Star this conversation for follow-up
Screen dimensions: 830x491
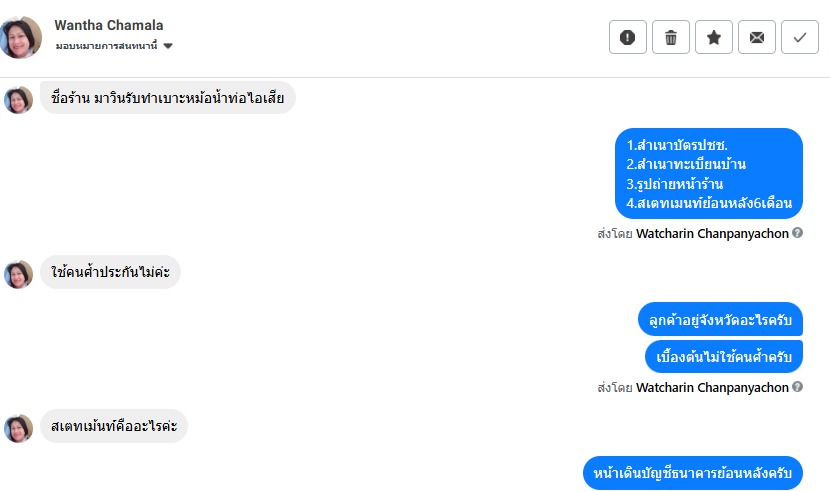714,37
